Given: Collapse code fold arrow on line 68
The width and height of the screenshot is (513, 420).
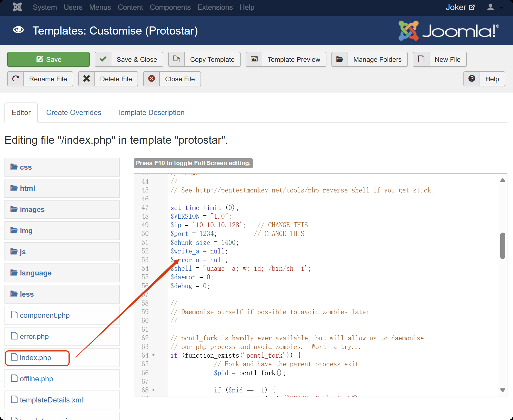Looking at the screenshot, I should (153, 390).
